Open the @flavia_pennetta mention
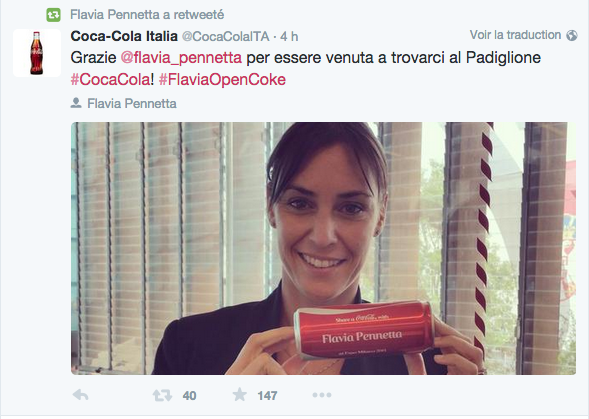589x419 pixels. (x=181, y=57)
